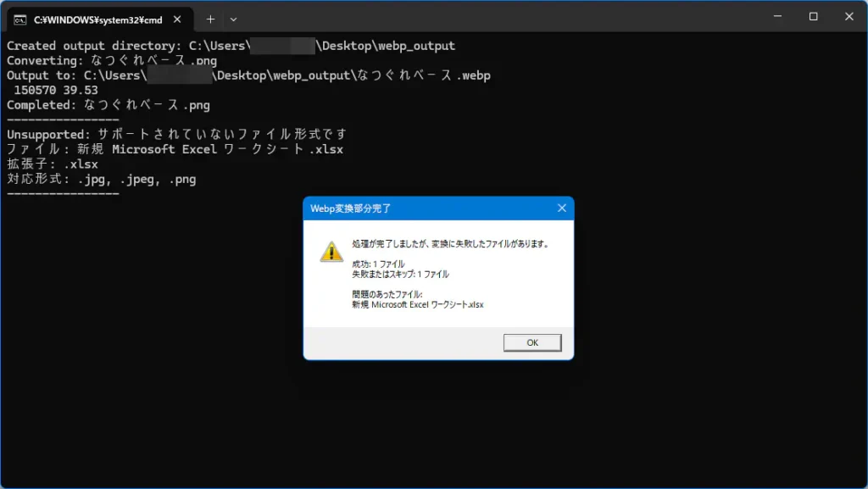This screenshot has width=868, height=489.
Task: Click the dialog title Webp変換部分完了
Action: pos(350,208)
